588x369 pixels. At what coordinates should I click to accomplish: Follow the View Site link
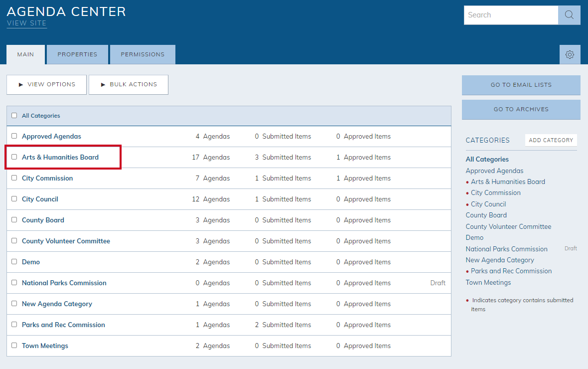[x=26, y=23]
